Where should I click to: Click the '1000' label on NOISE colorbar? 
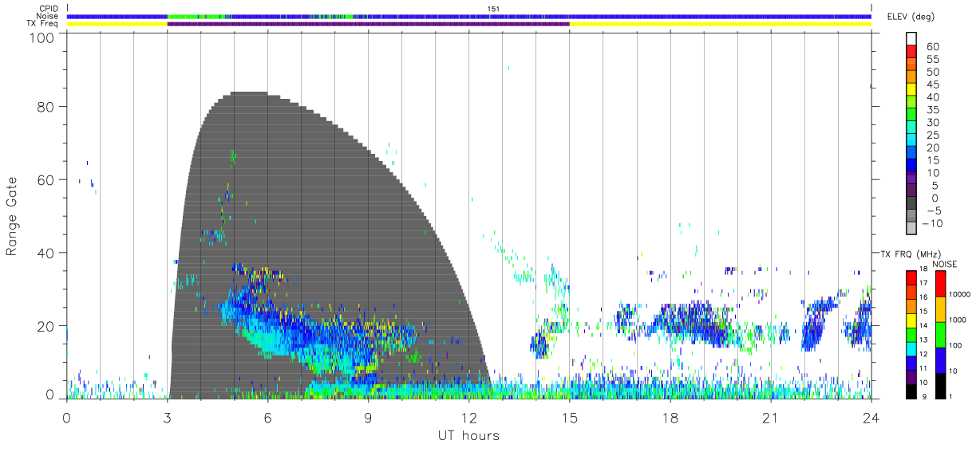click(x=959, y=320)
